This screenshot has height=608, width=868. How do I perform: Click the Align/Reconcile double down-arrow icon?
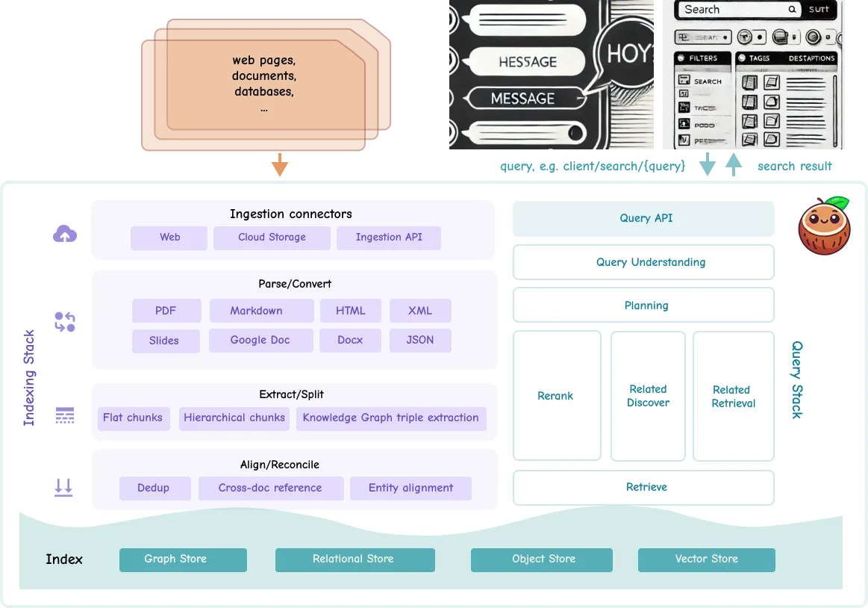click(65, 487)
